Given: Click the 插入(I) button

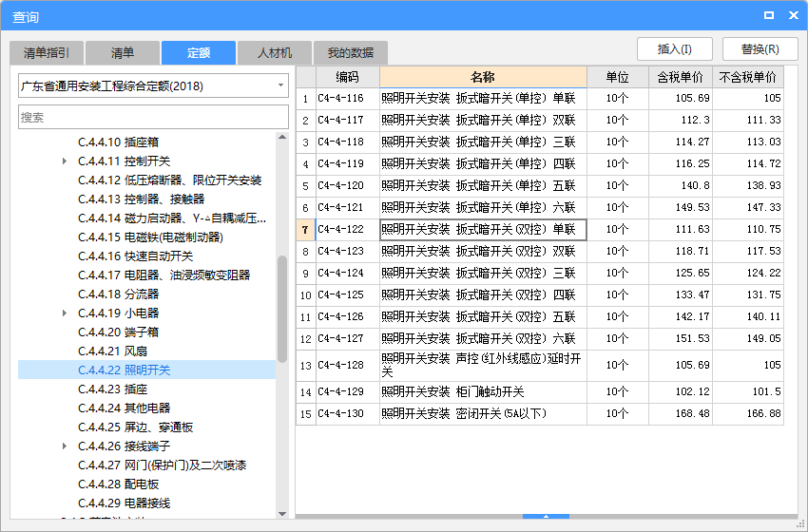Looking at the screenshot, I should pos(675,49).
